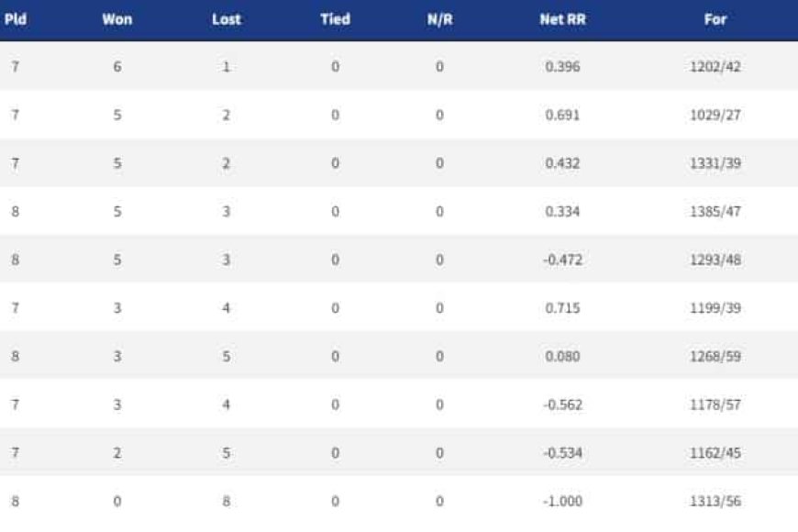Sort by the Won column header

117,19
